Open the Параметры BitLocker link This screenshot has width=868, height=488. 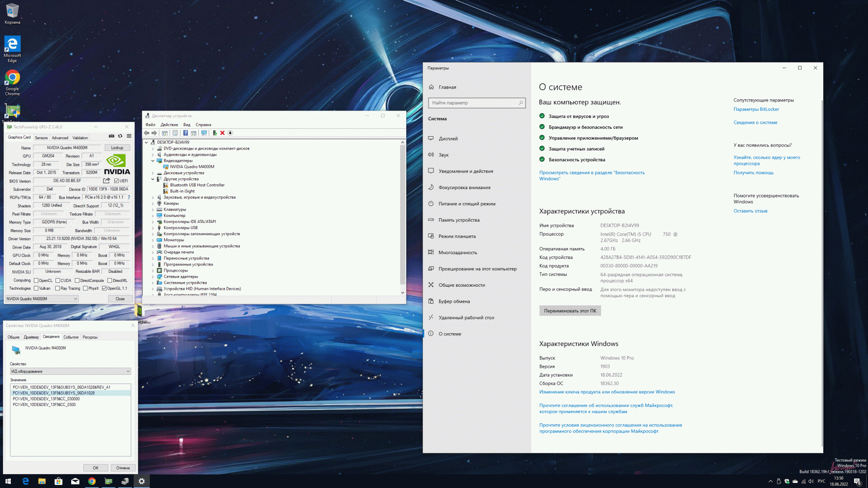tap(756, 109)
